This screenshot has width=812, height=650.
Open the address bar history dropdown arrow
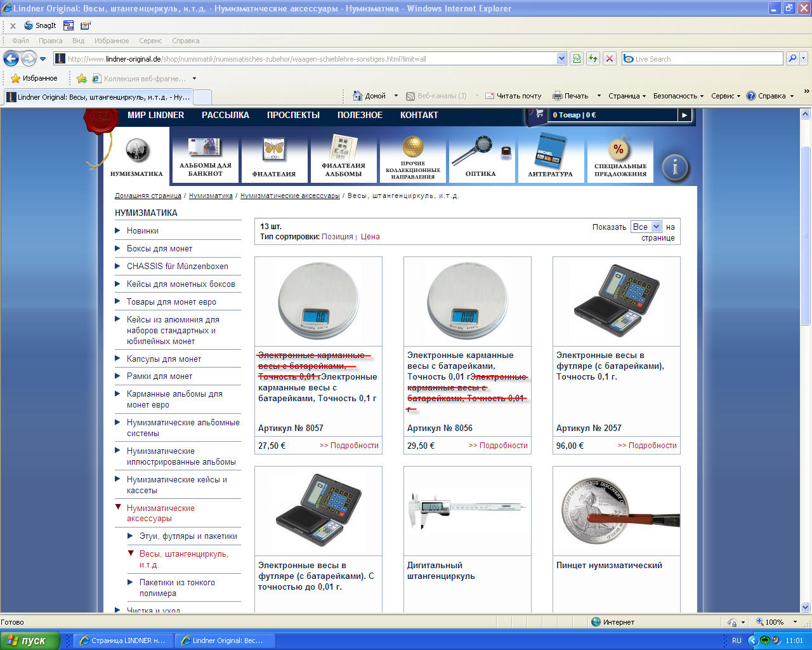coord(561,58)
